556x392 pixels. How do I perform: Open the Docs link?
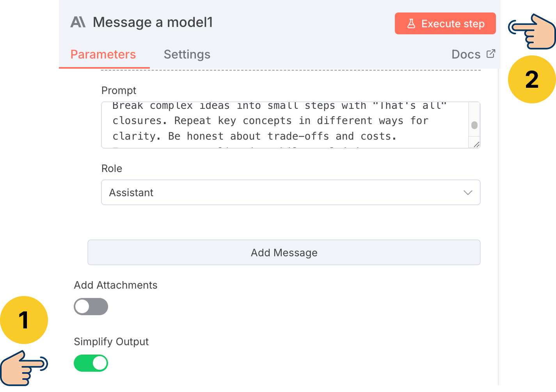pyautogui.click(x=466, y=55)
